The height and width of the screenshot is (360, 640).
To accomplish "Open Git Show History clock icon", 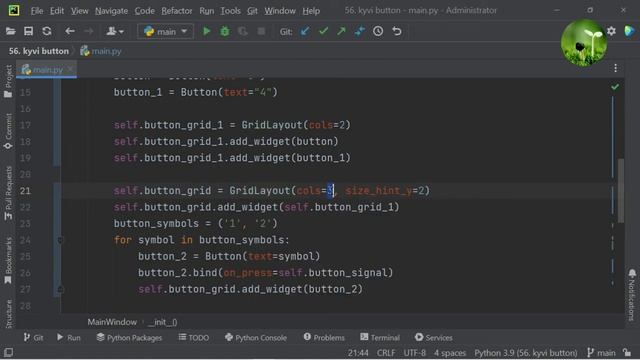I will [378, 31].
